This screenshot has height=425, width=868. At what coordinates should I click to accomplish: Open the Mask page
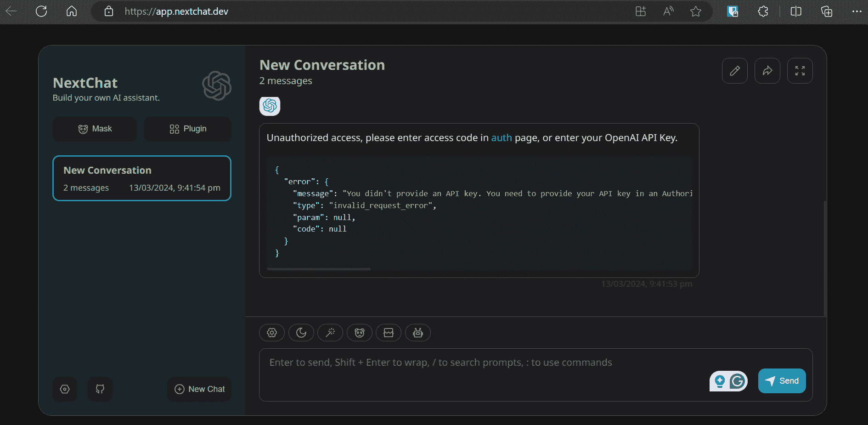[x=95, y=129]
